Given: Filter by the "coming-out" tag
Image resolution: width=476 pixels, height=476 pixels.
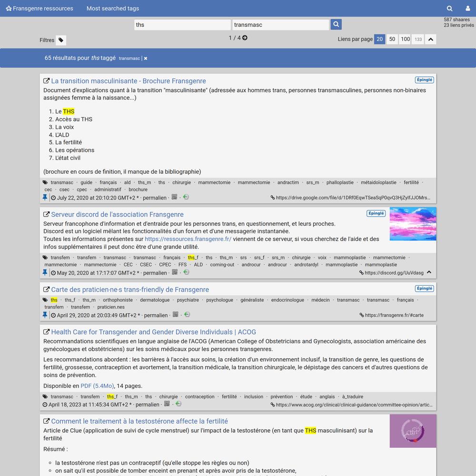Looking at the screenshot, I should pyautogui.click(x=222, y=265).
